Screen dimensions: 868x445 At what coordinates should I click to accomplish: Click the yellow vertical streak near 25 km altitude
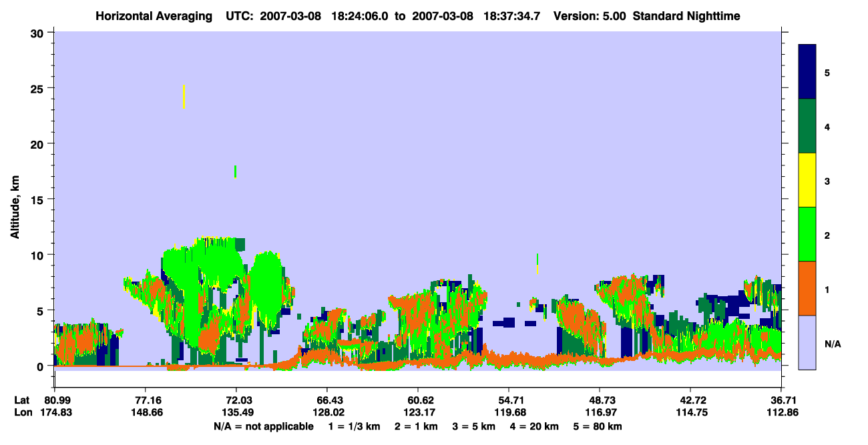click(x=184, y=97)
